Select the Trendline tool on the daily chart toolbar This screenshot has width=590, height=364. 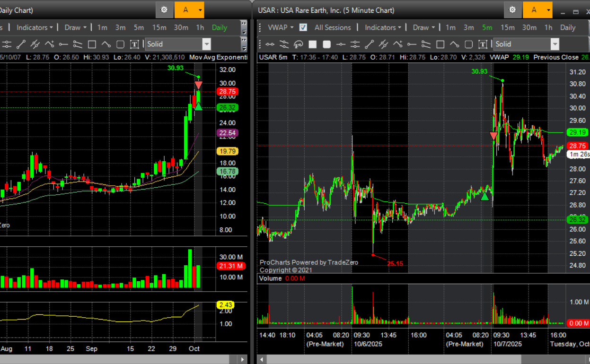(x=21, y=44)
